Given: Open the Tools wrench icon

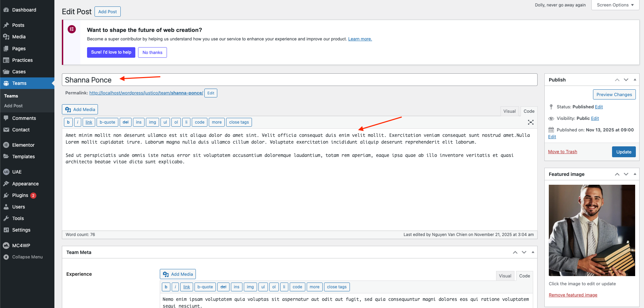Looking at the screenshot, I should (6, 218).
